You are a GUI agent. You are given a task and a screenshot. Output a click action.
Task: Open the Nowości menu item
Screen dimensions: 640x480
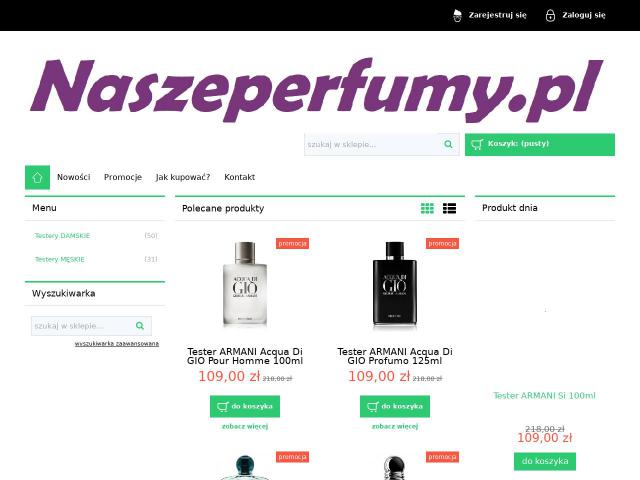(x=73, y=177)
